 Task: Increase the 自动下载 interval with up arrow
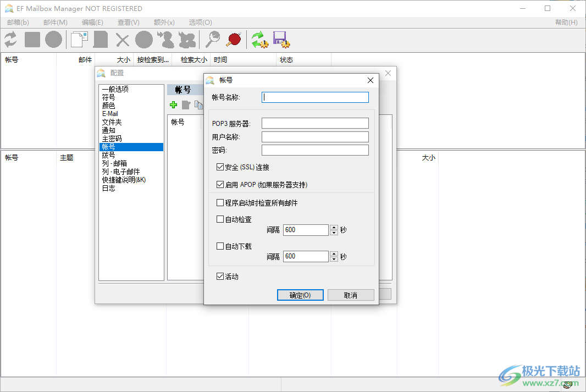(x=334, y=254)
